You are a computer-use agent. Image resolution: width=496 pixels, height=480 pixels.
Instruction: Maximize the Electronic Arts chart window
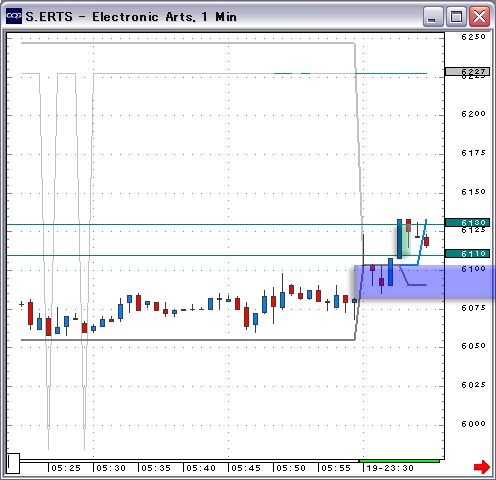pyautogui.click(x=456, y=16)
